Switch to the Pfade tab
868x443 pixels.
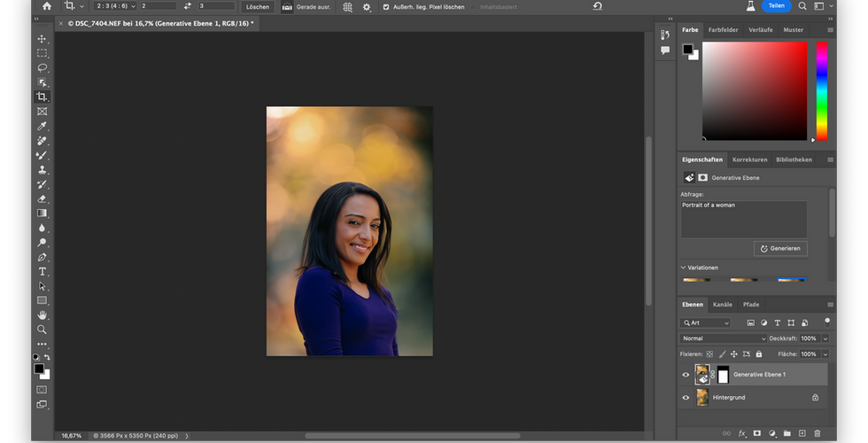[x=751, y=305]
